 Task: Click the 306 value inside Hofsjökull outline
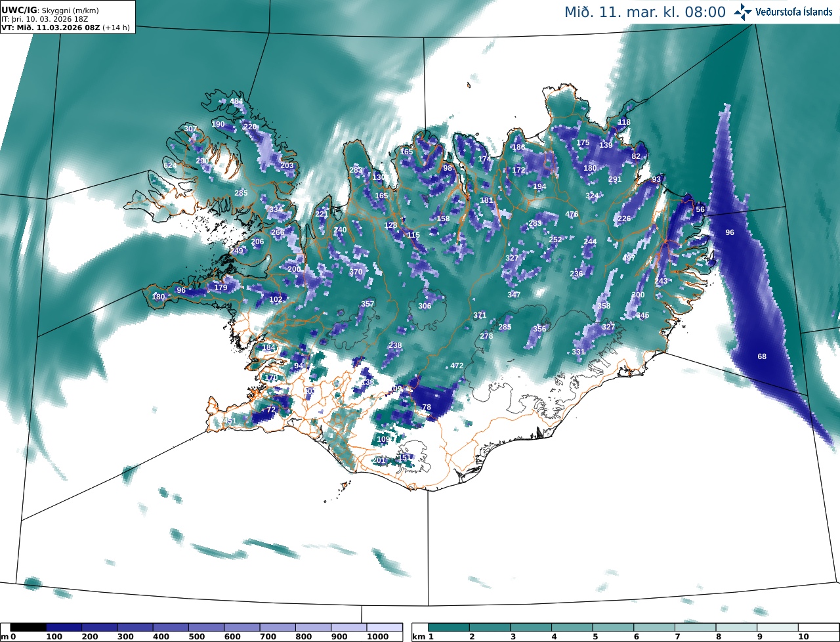[x=425, y=306]
